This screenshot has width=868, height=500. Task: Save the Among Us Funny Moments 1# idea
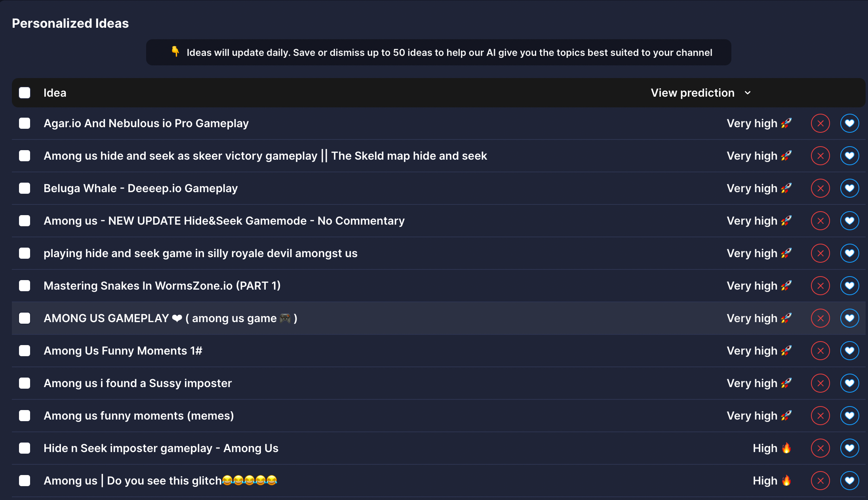coord(850,351)
